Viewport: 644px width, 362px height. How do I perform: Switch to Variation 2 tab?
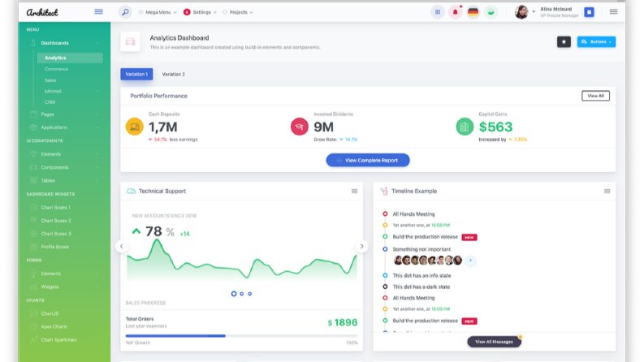[x=173, y=75]
